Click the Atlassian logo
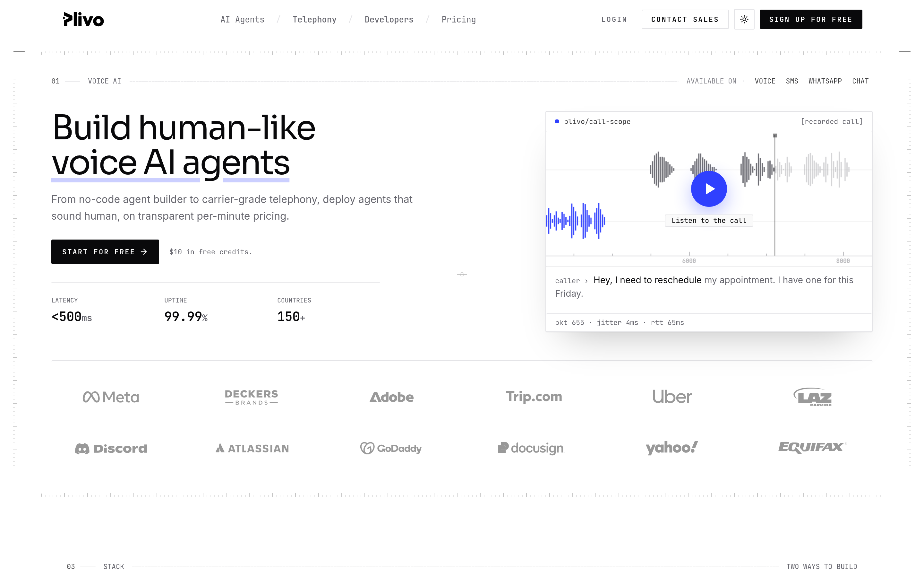Screen dimensions: 924x578 (252, 448)
